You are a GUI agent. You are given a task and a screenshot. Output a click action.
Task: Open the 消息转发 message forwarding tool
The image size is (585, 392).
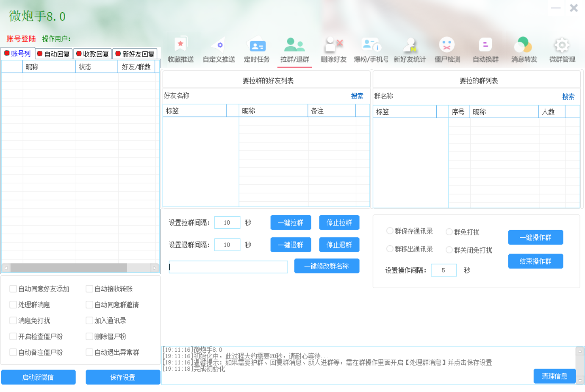click(x=524, y=50)
